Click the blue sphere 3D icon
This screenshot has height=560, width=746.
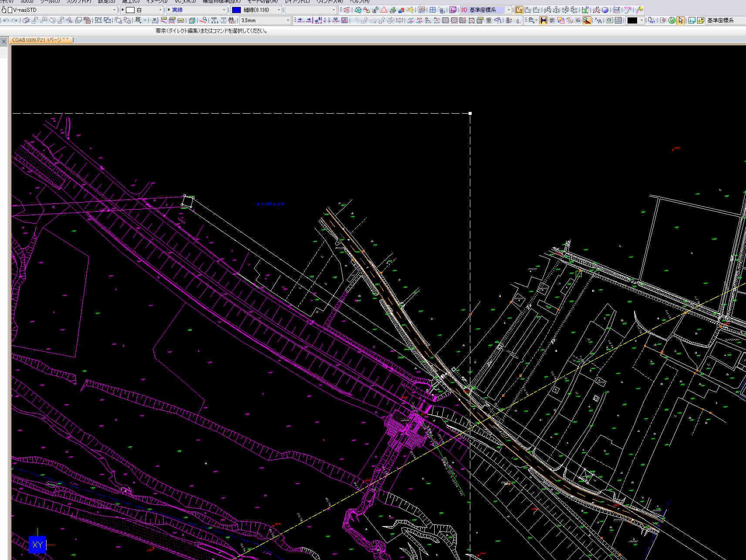click(605, 10)
